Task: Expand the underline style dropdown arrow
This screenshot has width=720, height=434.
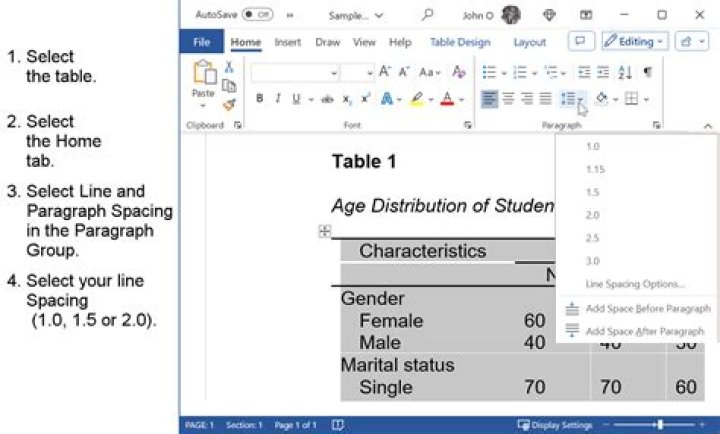Action: 311,99
